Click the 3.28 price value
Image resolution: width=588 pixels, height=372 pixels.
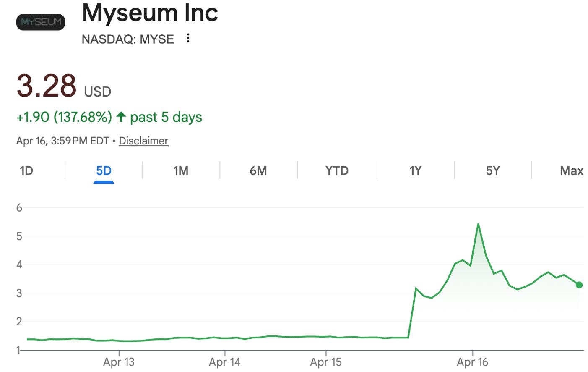click(x=47, y=86)
